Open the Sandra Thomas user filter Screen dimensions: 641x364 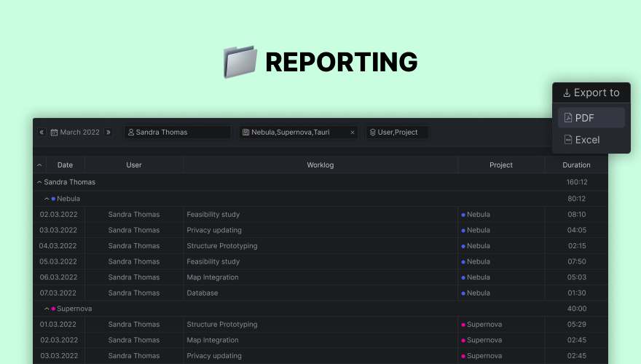[x=178, y=132]
